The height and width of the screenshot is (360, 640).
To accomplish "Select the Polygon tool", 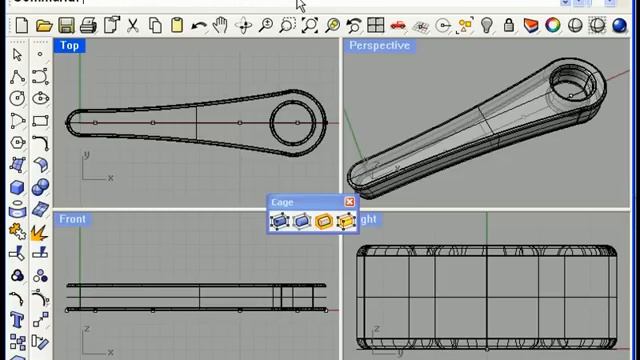I will 17,143.
